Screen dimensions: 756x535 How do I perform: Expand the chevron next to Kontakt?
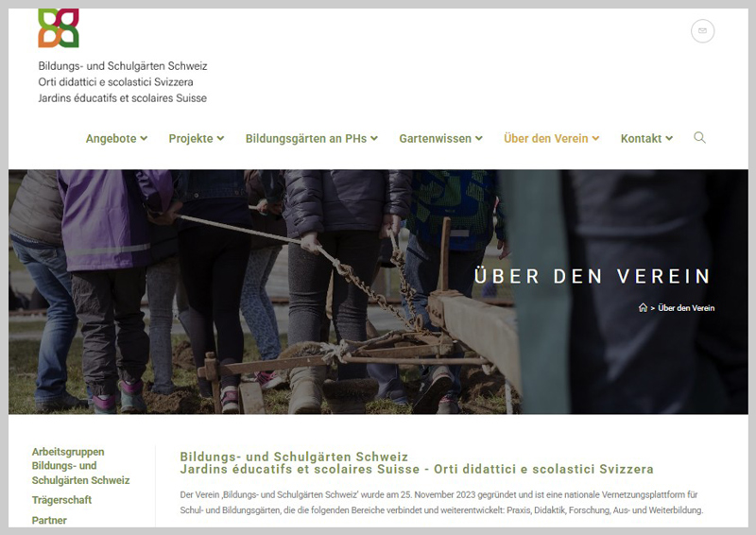tap(669, 139)
